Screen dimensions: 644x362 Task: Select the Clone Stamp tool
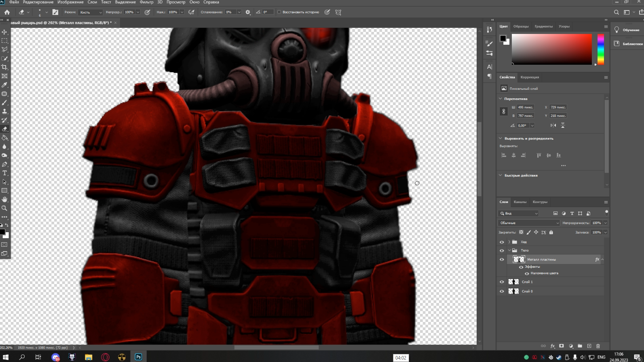(x=4, y=111)
